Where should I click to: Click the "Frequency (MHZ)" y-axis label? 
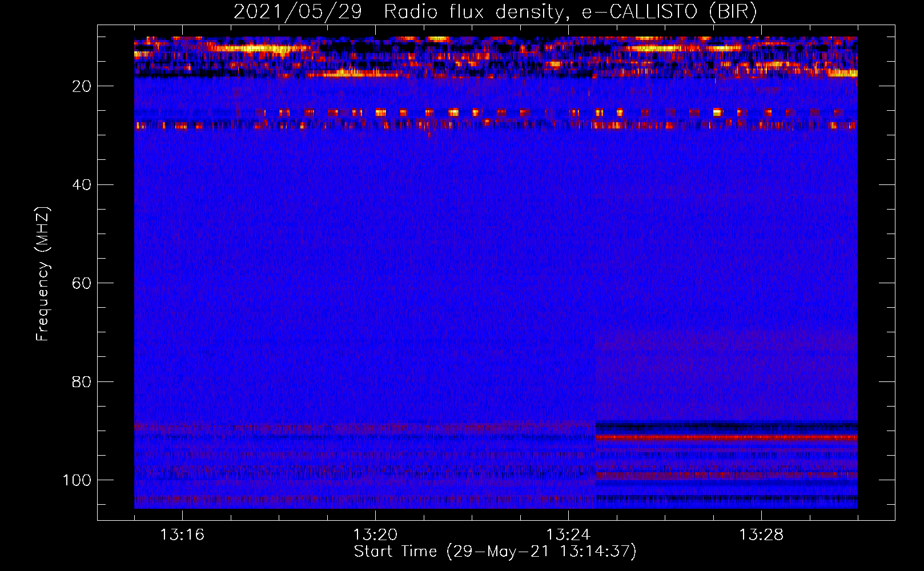43,274
